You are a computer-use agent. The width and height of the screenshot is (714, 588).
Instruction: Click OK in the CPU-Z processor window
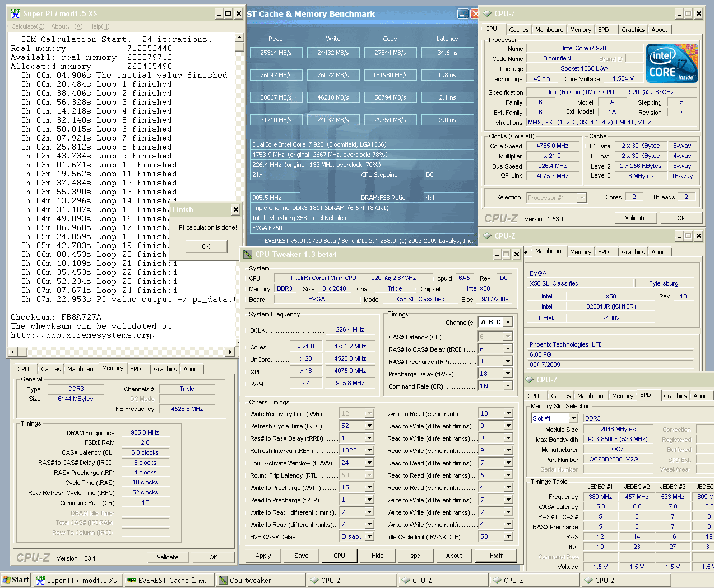click(681, 218)
